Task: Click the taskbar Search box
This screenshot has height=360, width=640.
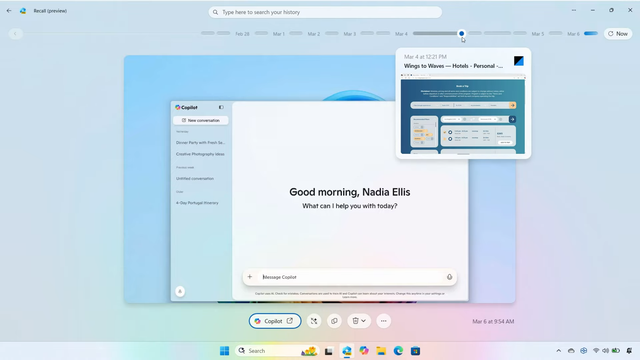Action: coord(277,351)
